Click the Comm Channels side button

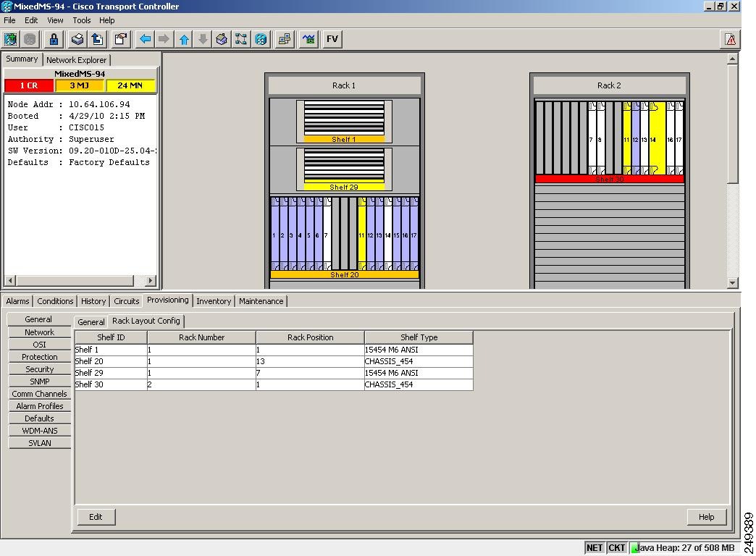(40, 394)
